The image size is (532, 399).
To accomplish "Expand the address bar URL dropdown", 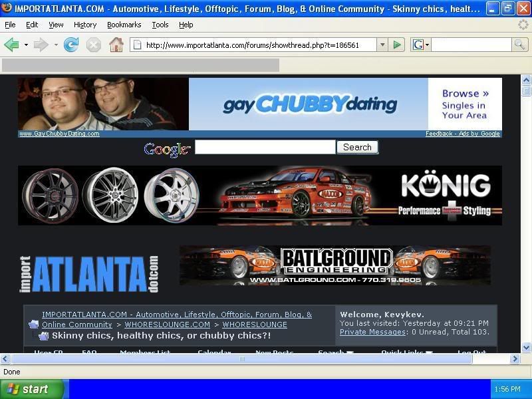I will coord(382,45).
